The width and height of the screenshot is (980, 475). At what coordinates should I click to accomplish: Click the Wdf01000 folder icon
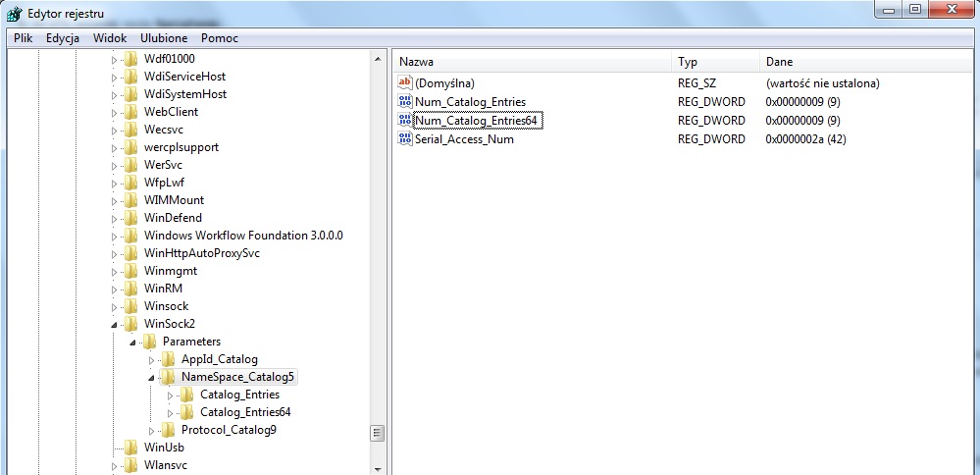130,59
